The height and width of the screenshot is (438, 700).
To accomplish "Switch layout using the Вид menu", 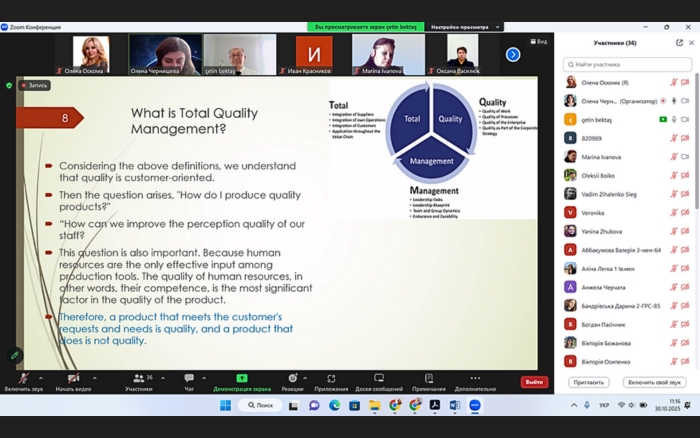I will click(539, 42).
